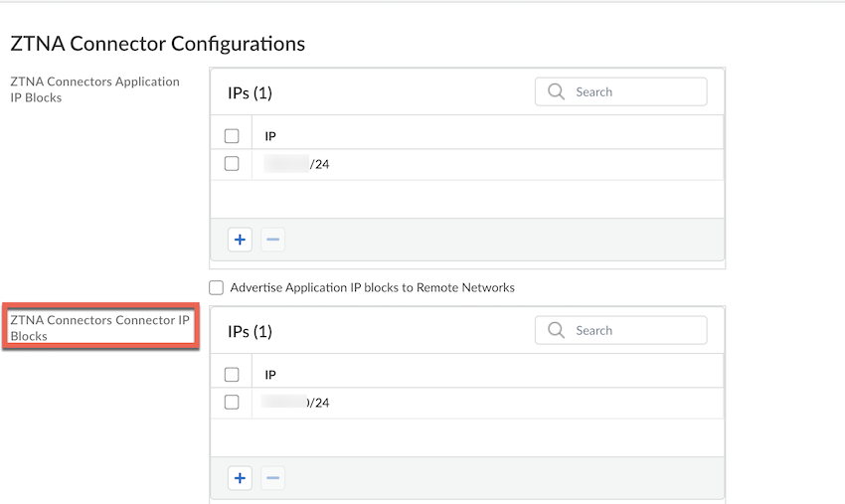Click plus icon under Application IP Blocks

[240, 240]
